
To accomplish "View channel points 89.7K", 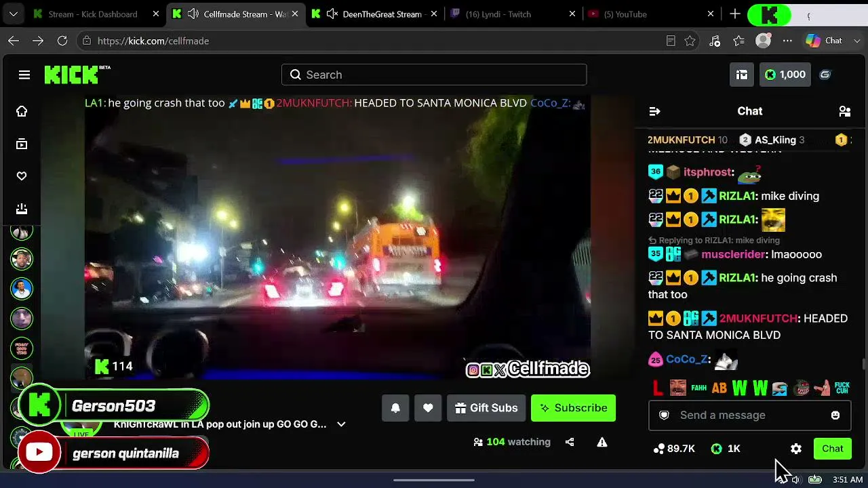I will pyautogui.click(x=674, y=449).
